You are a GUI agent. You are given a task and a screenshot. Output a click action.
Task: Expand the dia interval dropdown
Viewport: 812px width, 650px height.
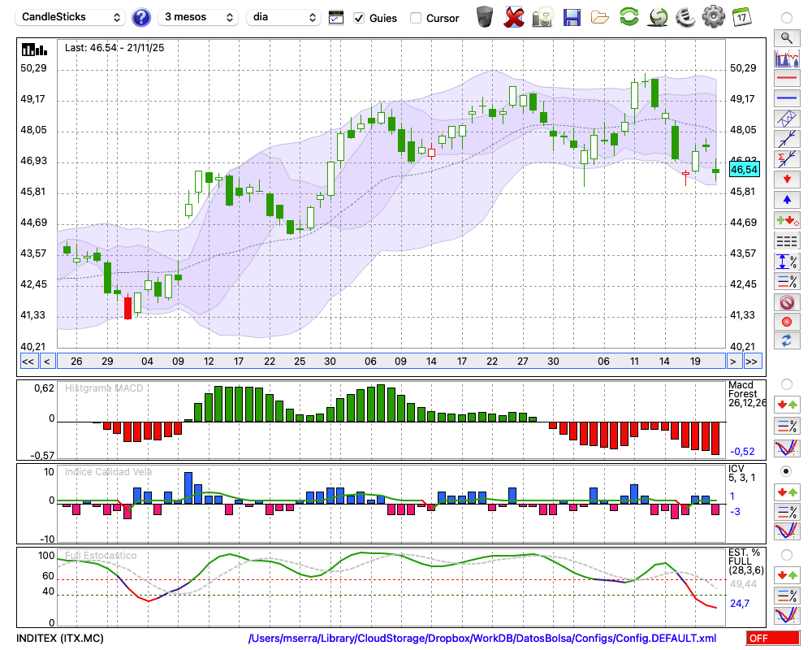284,17
